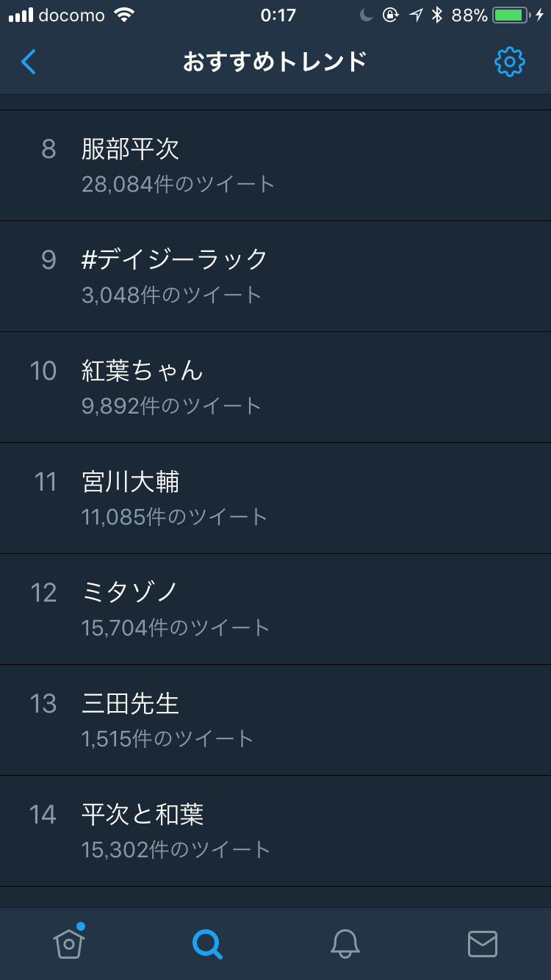The width and height of the screenshot is (551, 980).
Task: Select the Search magnifier tab
Action: tap(207, 944)
